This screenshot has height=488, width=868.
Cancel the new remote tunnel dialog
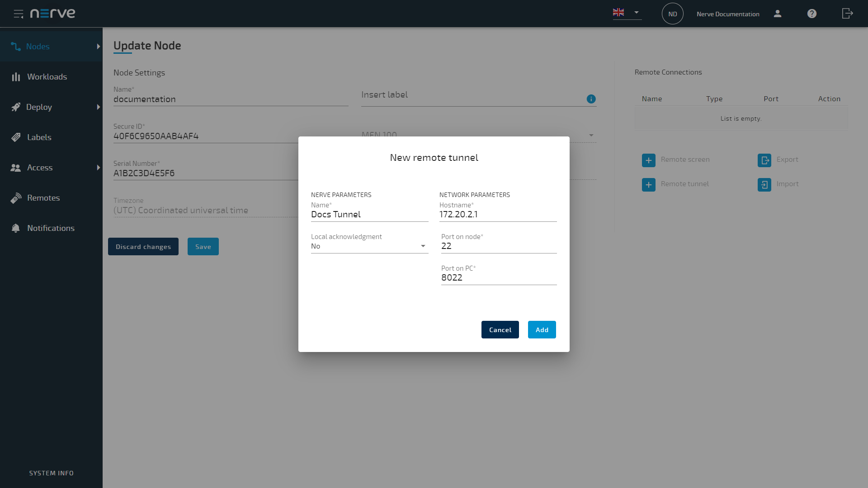click(500, 330)
